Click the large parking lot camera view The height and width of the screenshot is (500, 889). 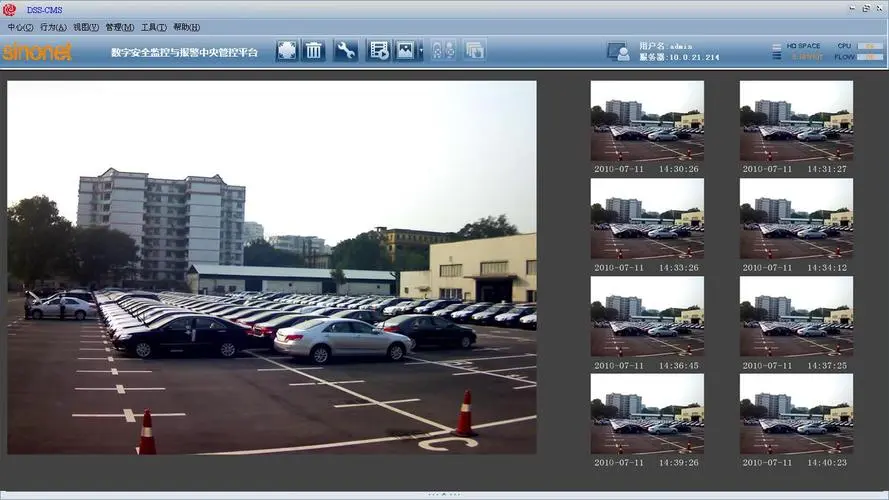[272, 268]
